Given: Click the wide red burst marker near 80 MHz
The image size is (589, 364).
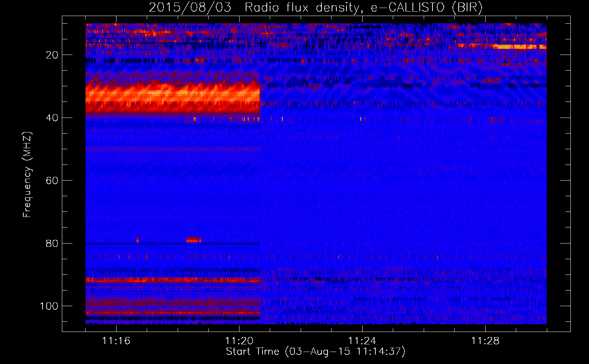Looking at the screenshot, I should (x=194, y=240).
